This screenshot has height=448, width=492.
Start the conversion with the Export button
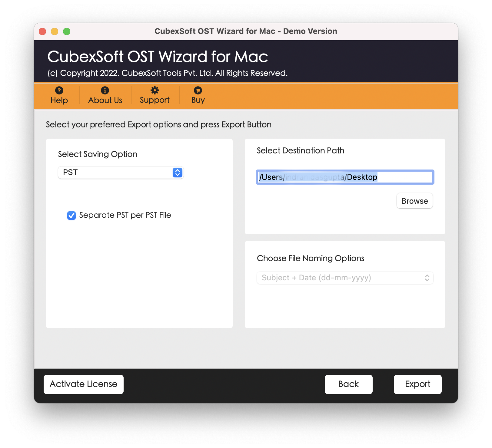(417, 384)
